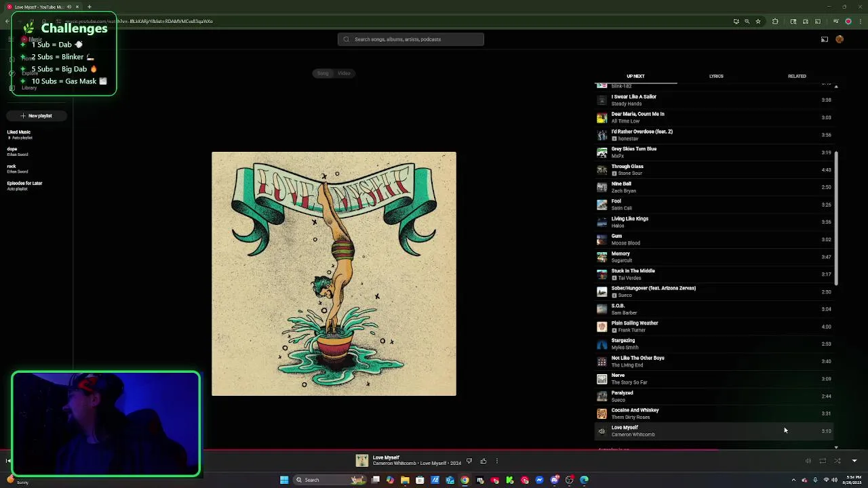Click the queue scroll-down arrow

point(836,447)
